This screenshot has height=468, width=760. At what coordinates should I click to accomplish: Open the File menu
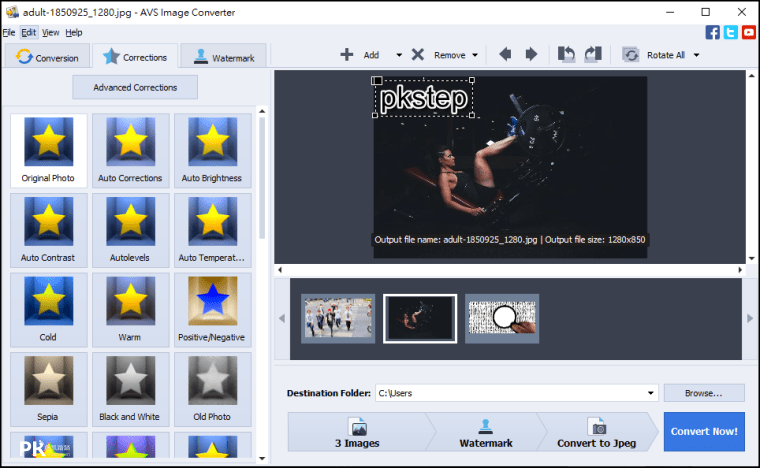pos(9,32)
